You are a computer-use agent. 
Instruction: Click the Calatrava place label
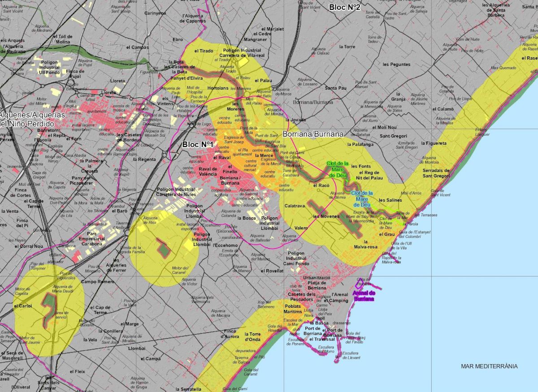295,206
